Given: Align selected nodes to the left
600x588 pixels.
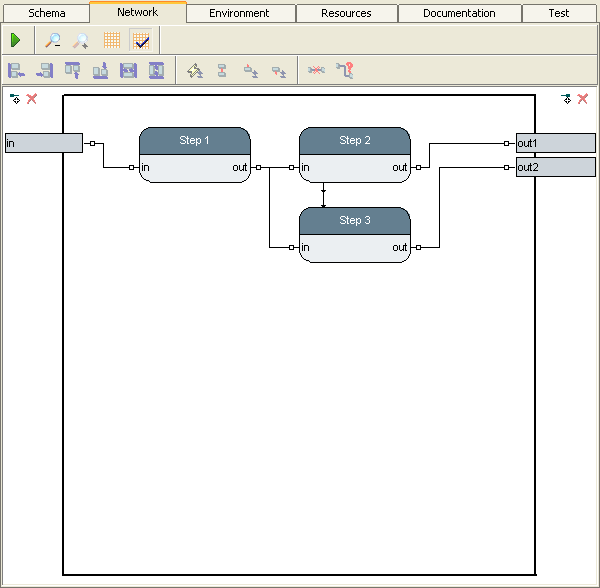Looking at the screenshot, I should click(x=16, y=71).
